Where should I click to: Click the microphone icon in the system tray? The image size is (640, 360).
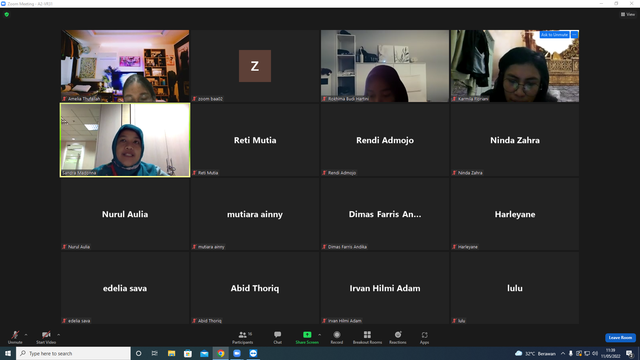tap(571, 353)
